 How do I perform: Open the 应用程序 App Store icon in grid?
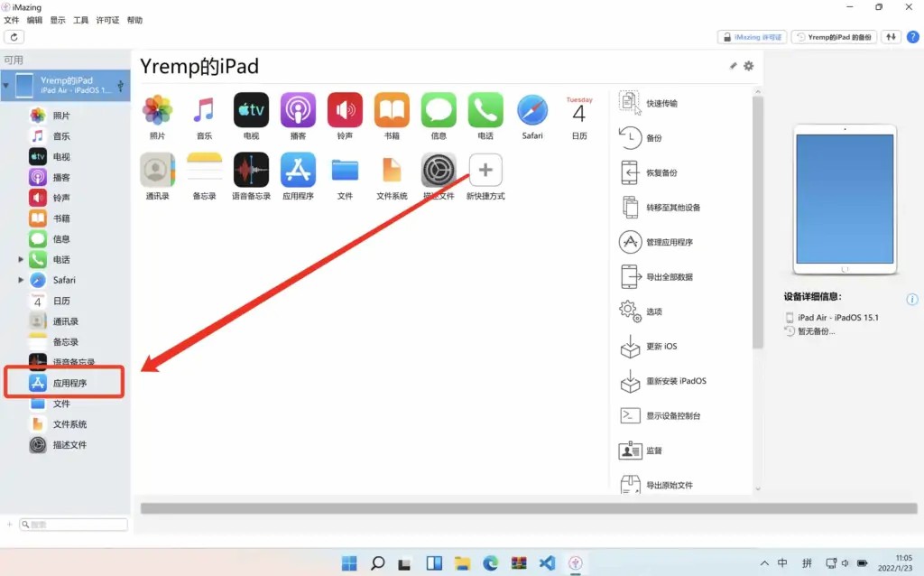click(298, 170)
